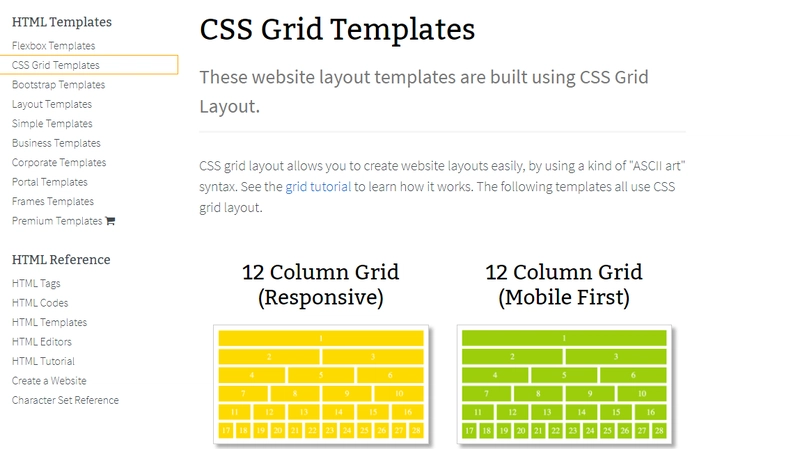Screen dimensions: 800x449
Task: Visit the Create a Website link
Action: 49,381
